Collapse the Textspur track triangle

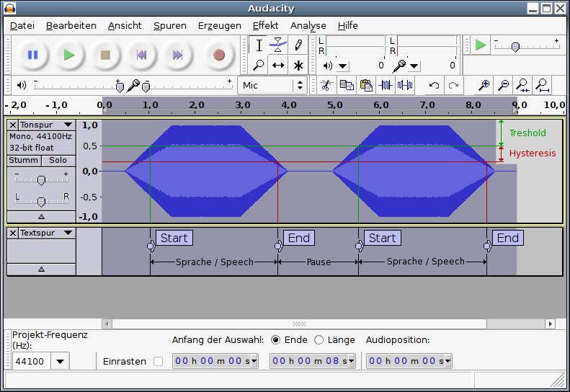(42, 269)
